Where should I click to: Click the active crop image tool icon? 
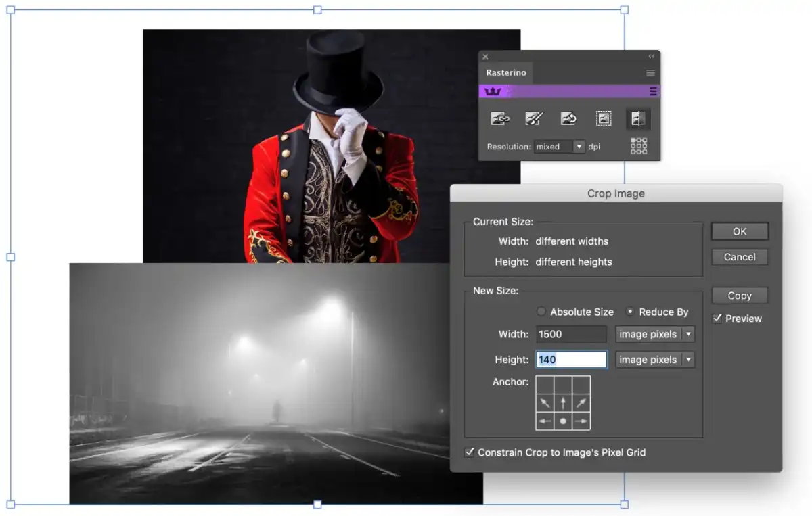point(638,119)
